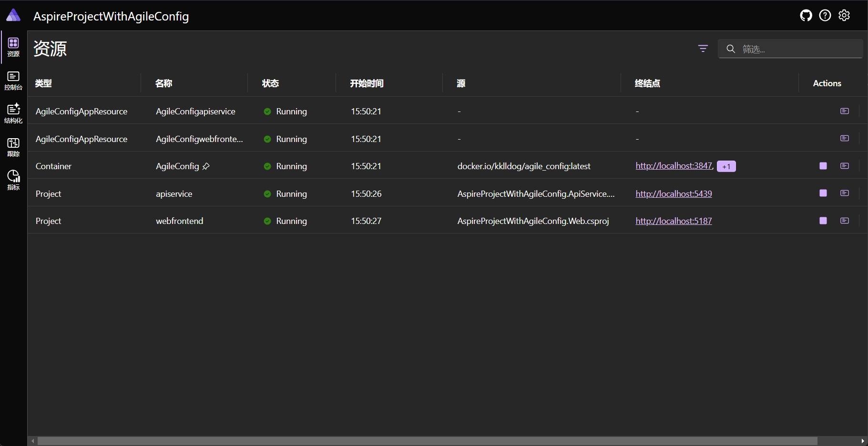Sort by the 开始时间 column header

[x=367, y=83]
